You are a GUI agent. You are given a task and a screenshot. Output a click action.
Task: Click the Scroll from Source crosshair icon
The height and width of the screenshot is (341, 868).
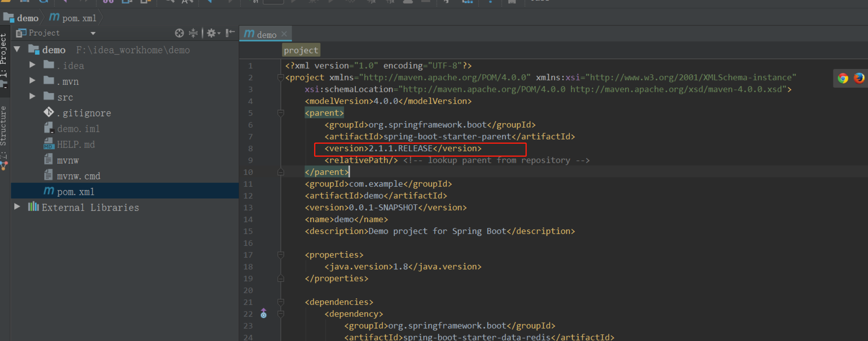(x=179, y=33)
